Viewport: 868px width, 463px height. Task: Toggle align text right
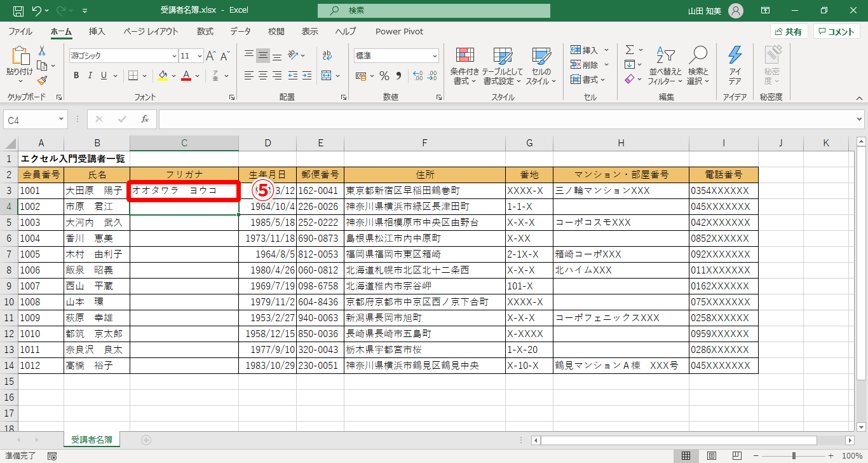277,76
